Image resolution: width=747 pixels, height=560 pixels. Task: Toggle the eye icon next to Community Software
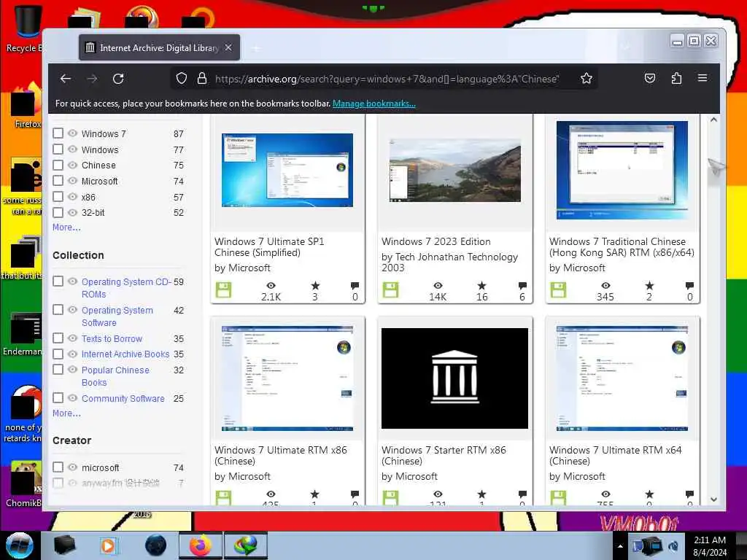[x=72, y=398]
